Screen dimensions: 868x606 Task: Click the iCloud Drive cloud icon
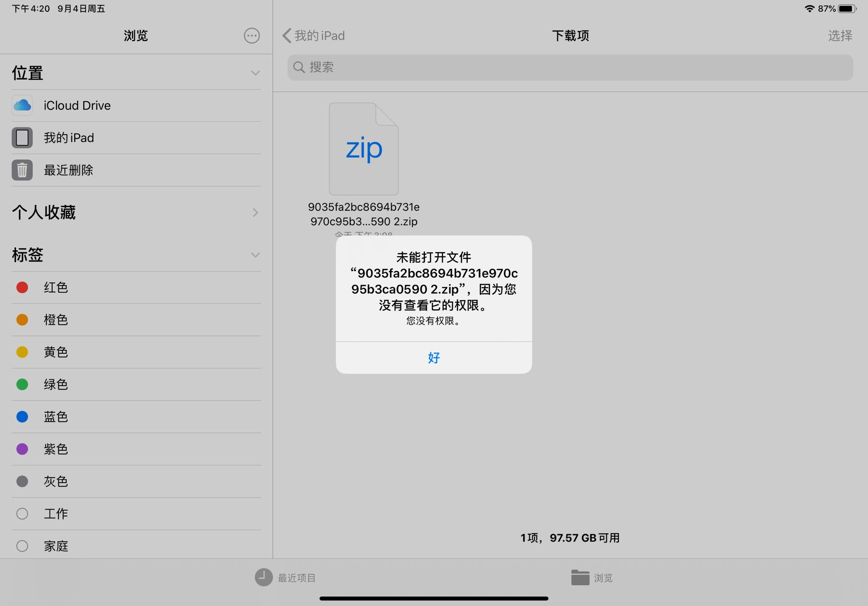tap(22, 105)
